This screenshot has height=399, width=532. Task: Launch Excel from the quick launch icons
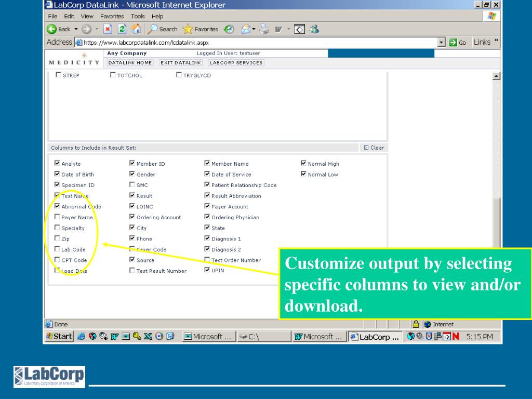[x=148, y=336]
